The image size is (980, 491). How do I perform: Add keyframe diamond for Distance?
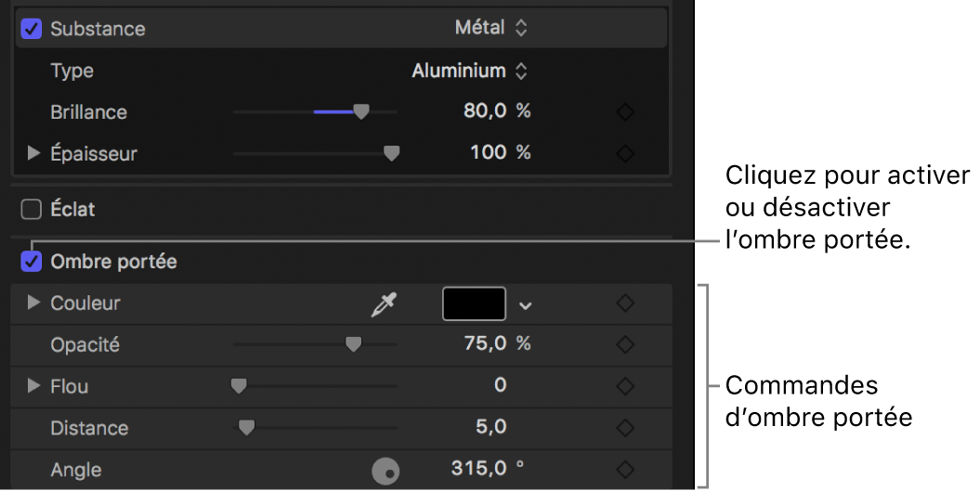pyautogui.click(x=625, y=428)
